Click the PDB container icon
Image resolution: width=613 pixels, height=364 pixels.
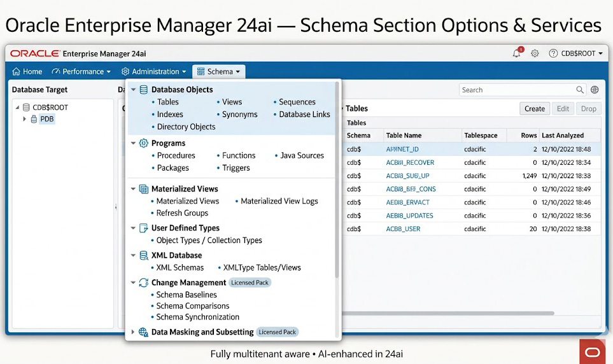[34, 119]
